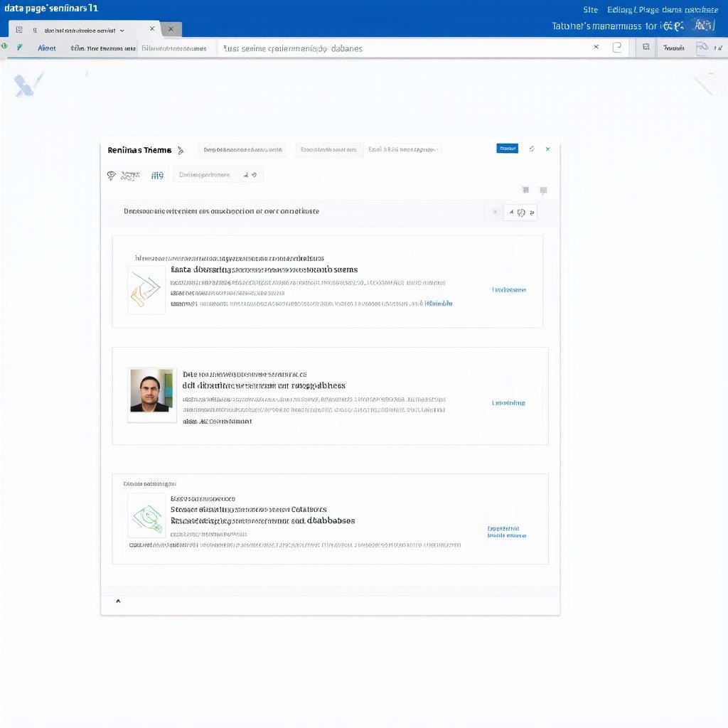This screenshot has height=728, width=728.
Task: Open the dropdown on the browser tab title
Action: pyautogui.click(x=122, y=31)
